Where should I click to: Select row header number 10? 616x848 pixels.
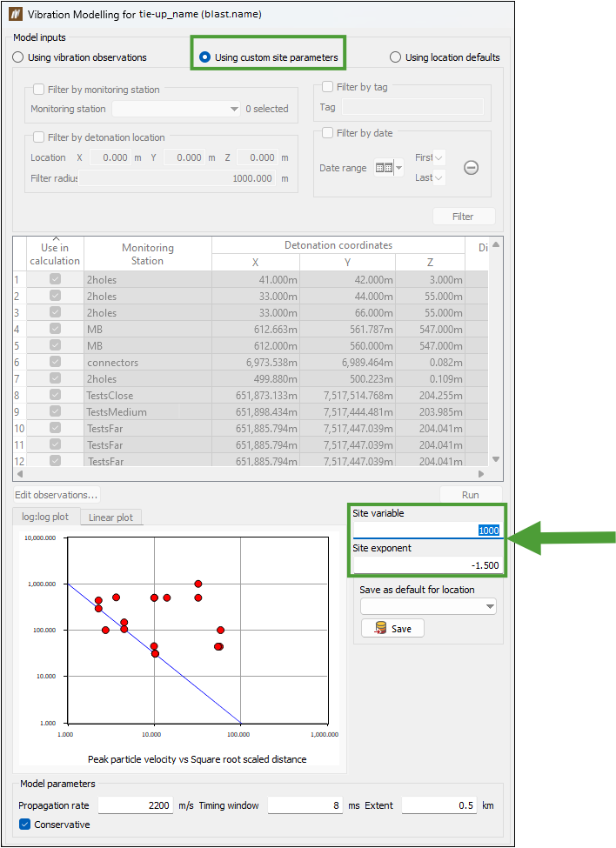click(x=19, y=428)
